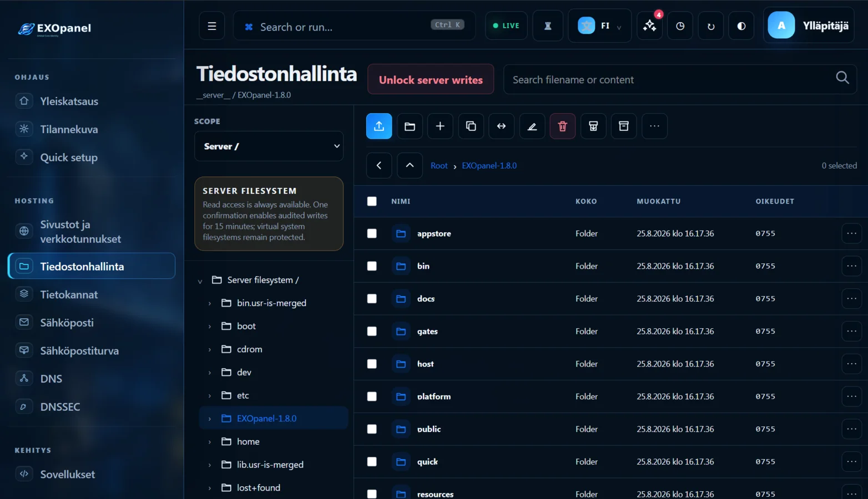The height and width of the screenshot is (499, 868).
Task: Toggle the dark/light theme contrast icon
Action: 741,26
